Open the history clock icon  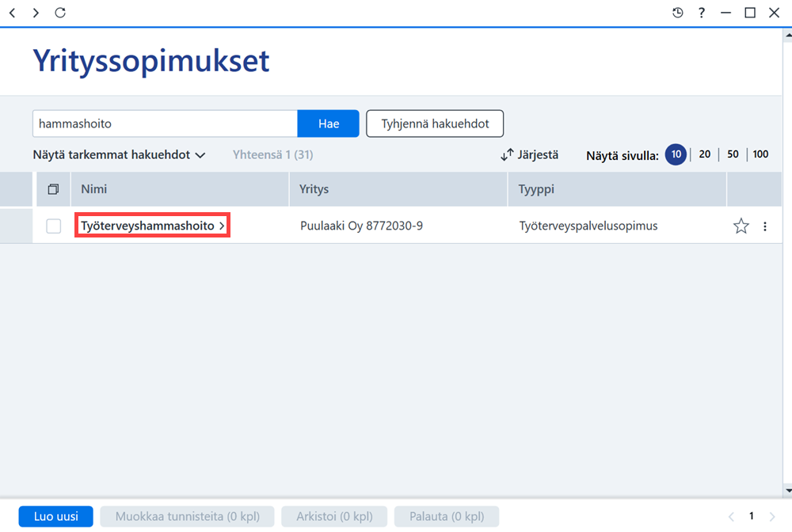click(x=678, y=13)
